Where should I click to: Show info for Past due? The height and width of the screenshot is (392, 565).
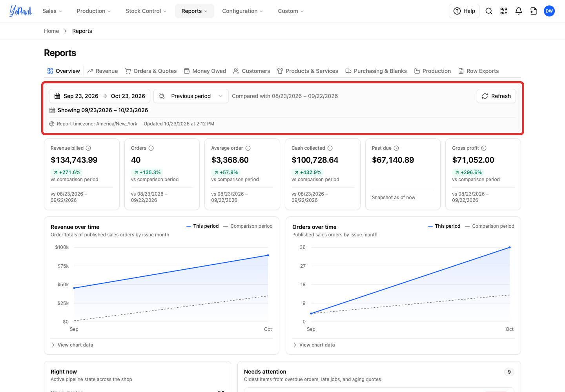click(396, 148)
